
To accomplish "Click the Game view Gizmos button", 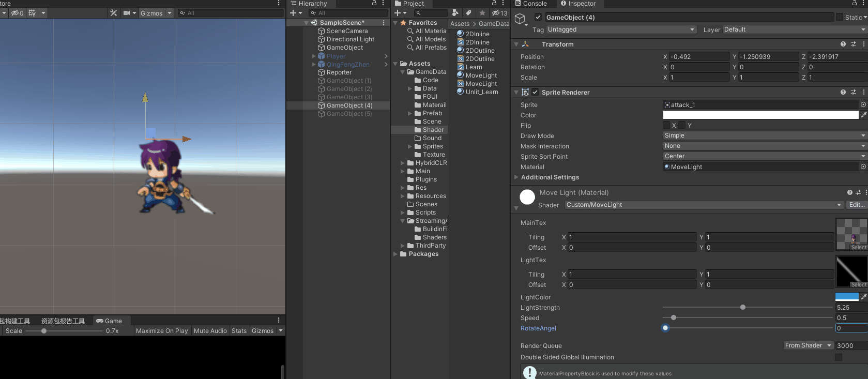I will (263, 331).
